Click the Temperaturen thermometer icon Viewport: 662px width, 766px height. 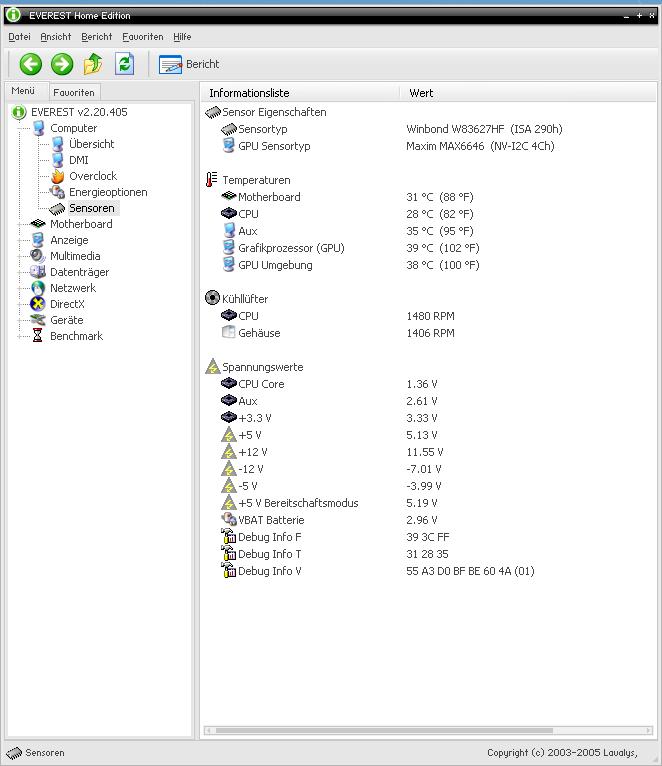pos(212,180)
